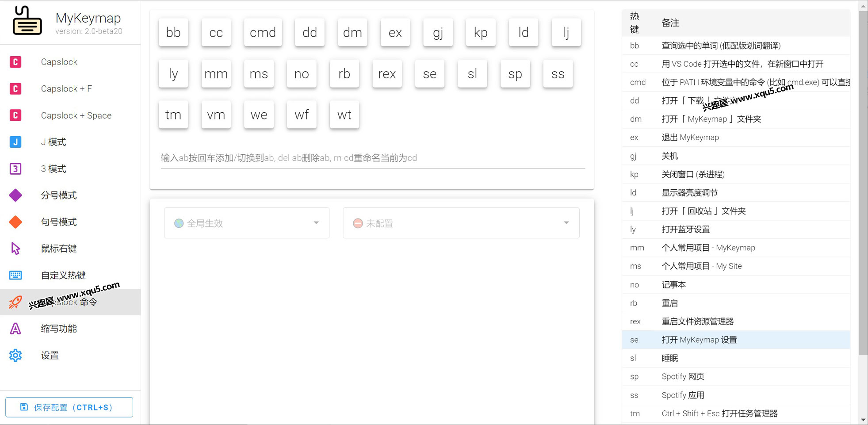Click table row 关闭窗口 (杀进程)
868x425 pixels.
pos(736,174)
